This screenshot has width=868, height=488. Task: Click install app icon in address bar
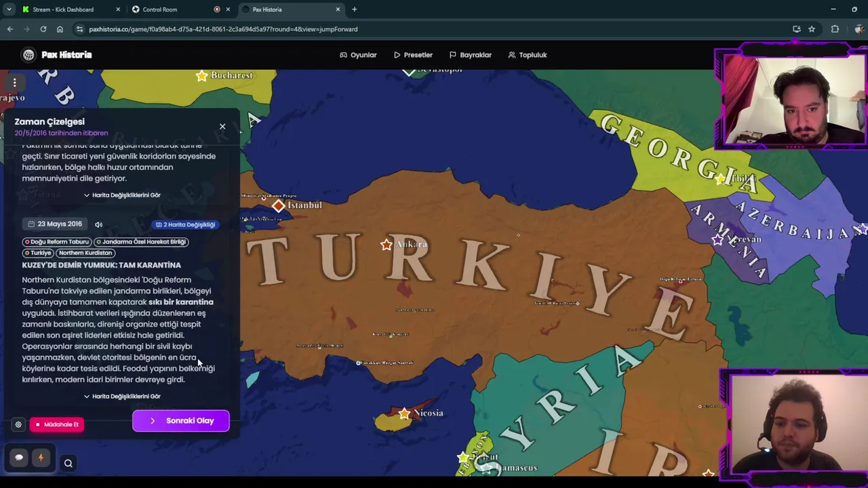[797, 29]
